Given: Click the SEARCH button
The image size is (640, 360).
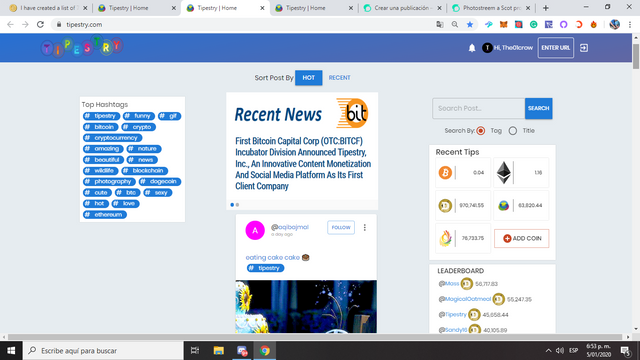Looking at the screenshot, I should [538, 108].
